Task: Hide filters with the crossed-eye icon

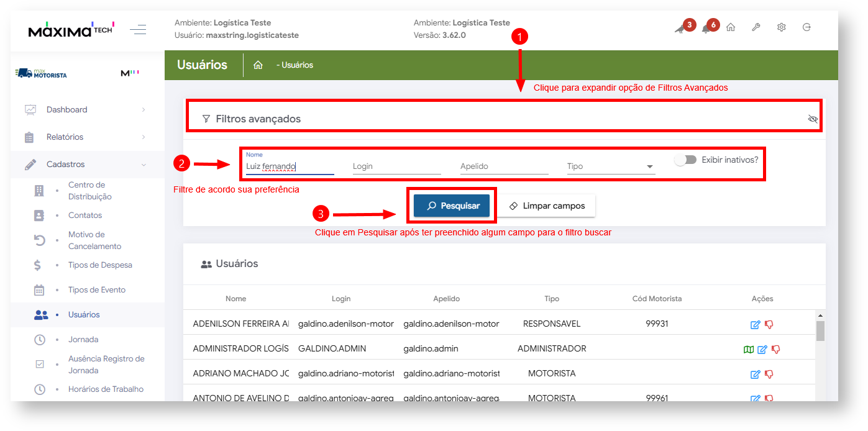Action: coord(813,119)
